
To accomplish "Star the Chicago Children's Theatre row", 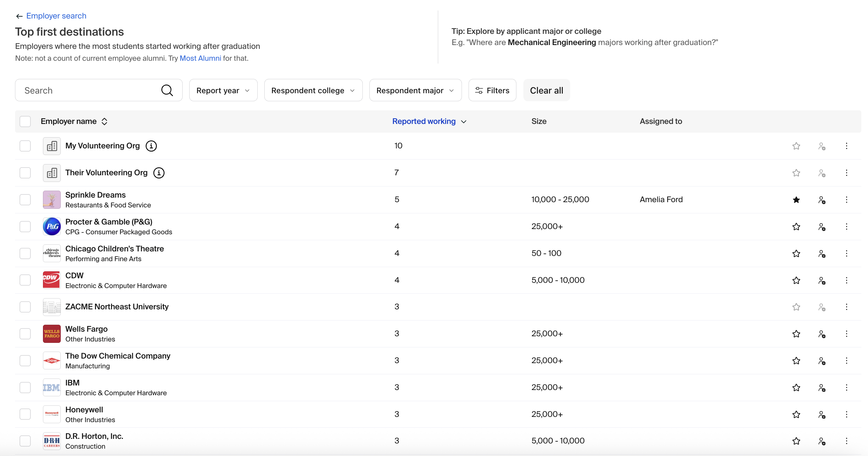I will pyautogui.click(x=796, y=253).
